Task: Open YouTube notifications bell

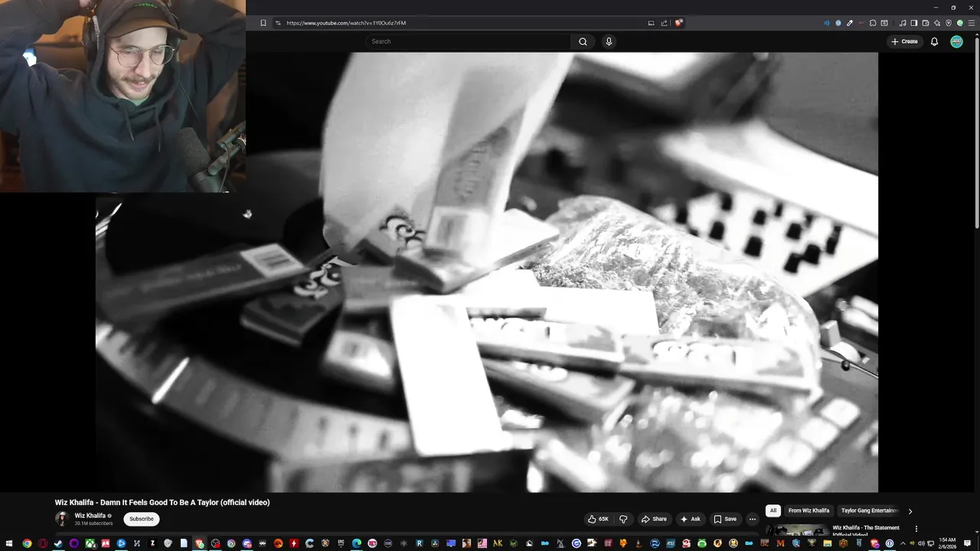Action: 934,41
